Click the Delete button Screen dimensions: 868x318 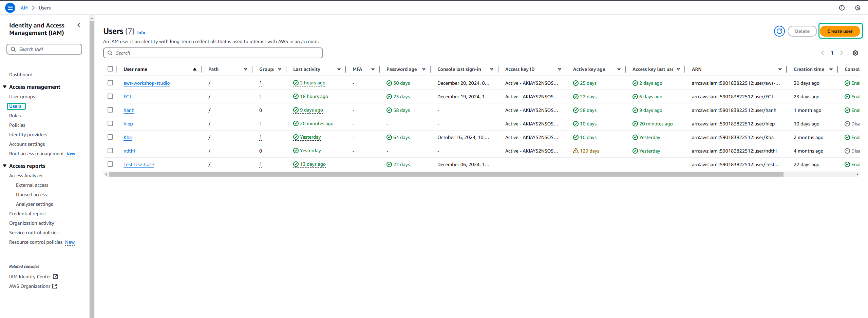(x=802, y=31)
